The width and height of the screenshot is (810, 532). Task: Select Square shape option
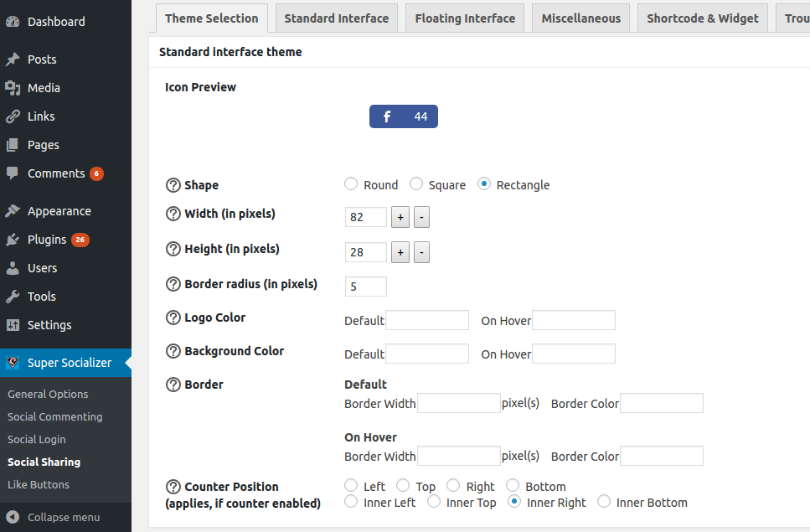pos(416,183)
